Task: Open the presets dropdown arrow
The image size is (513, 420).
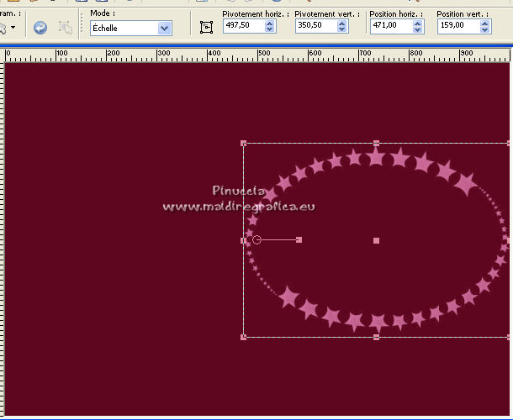Action: coord(13,27)
